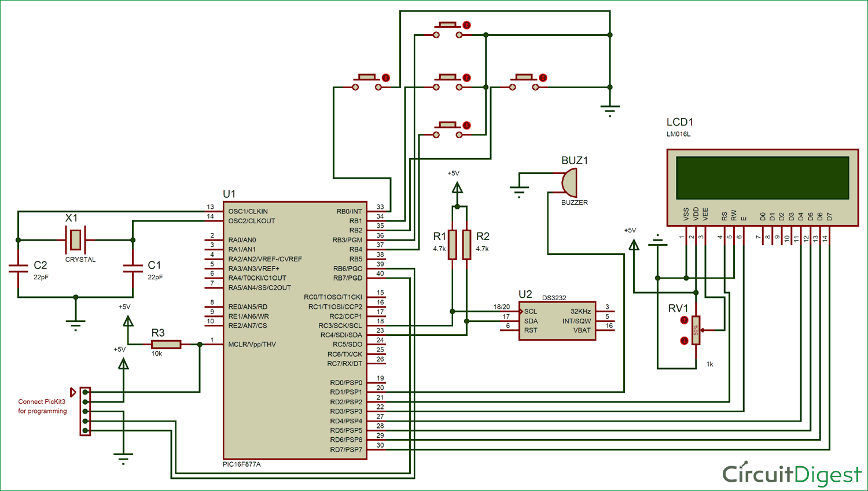The height and width of the screenshot is (491, 868).
Task: Click the Connect PicKit3 programming header
Action: pyautogui.click(x=84, y=411)
